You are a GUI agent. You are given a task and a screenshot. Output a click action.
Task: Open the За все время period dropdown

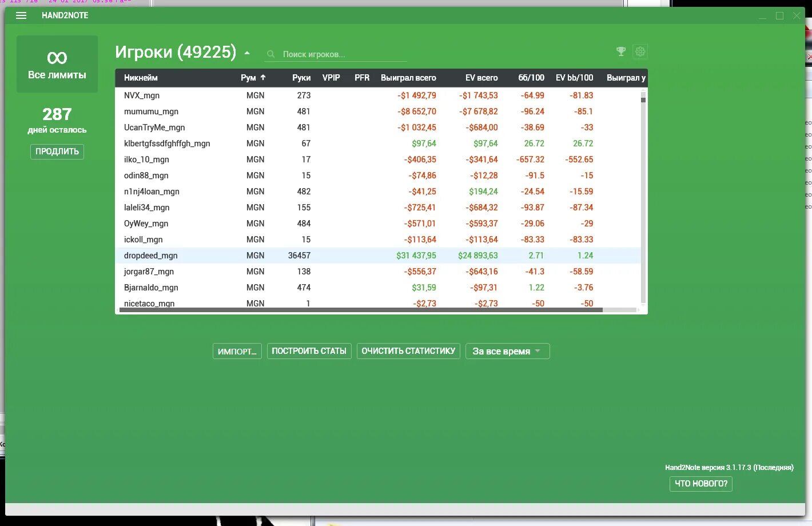[508, 351]
